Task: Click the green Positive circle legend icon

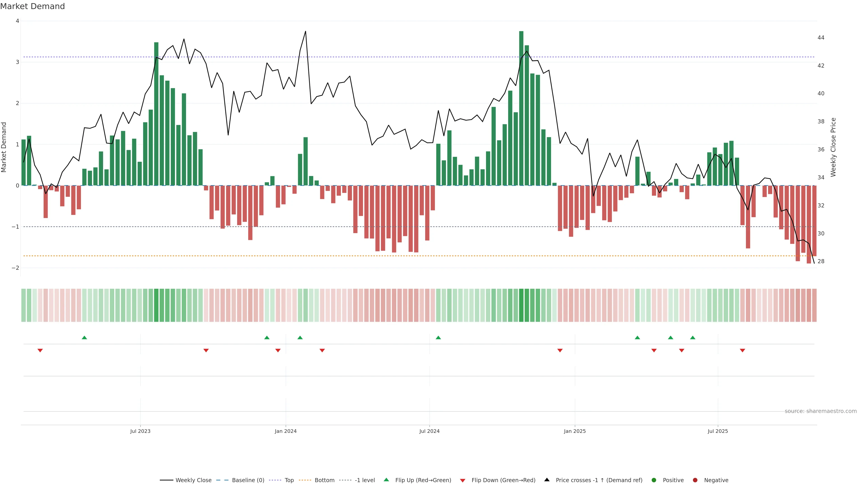Action: [x=654, y=480]
